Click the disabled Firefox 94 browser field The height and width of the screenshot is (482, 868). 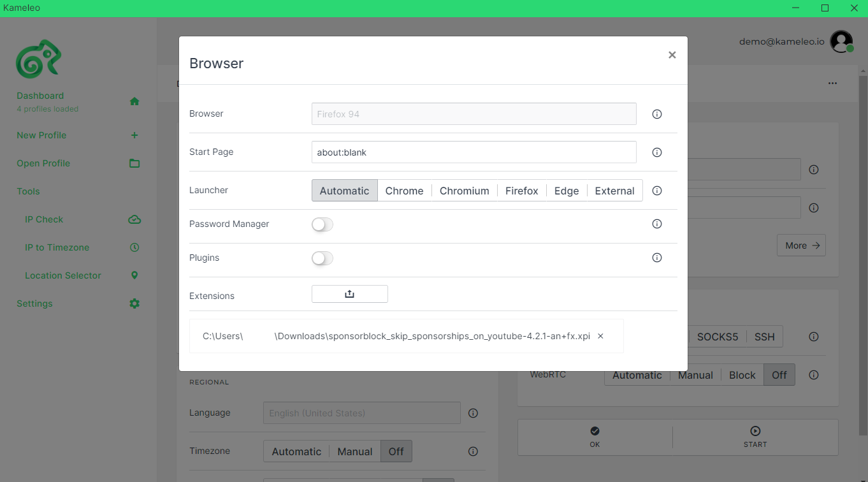pyautogui.click(x=474, y=114)
